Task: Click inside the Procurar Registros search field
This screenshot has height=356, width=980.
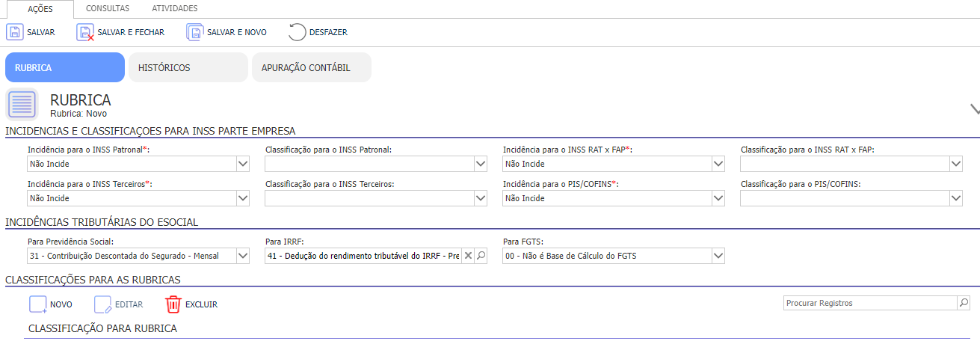Action: [x=870, y=303]
